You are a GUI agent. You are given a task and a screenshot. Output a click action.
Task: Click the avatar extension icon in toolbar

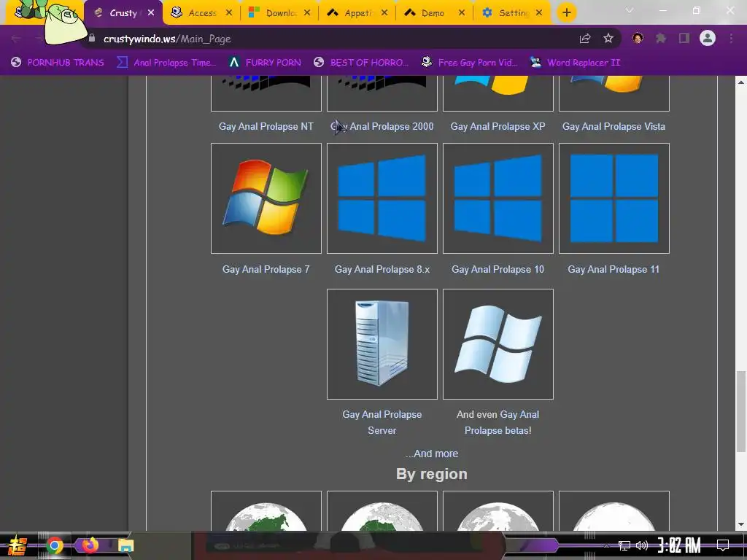[x=638, y=38]
